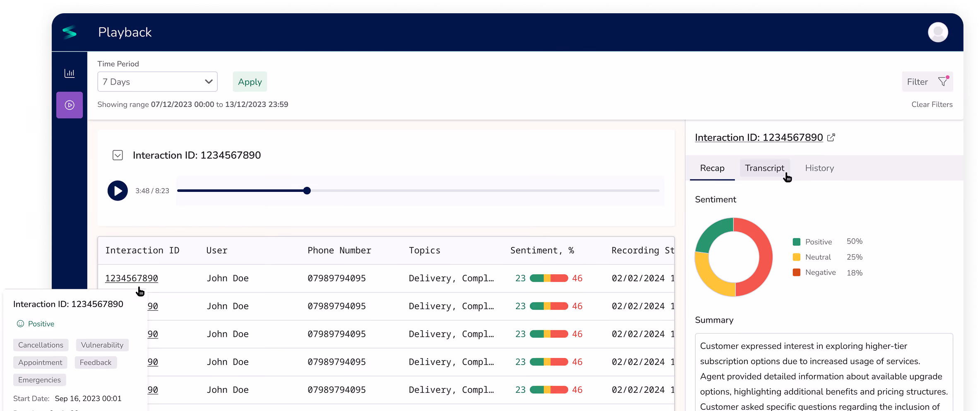Select the Playback sidebar icon
980x411 pixels.
point(70,105)
